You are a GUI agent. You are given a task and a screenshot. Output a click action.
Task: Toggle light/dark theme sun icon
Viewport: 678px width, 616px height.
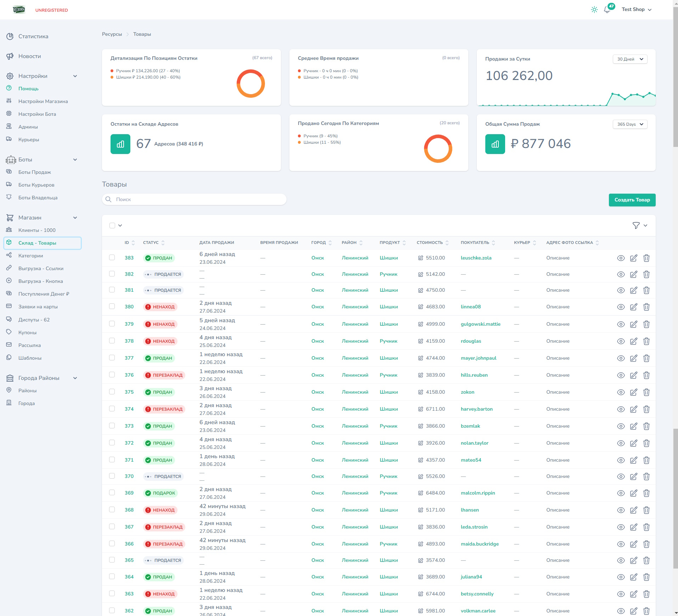[594, 10]
